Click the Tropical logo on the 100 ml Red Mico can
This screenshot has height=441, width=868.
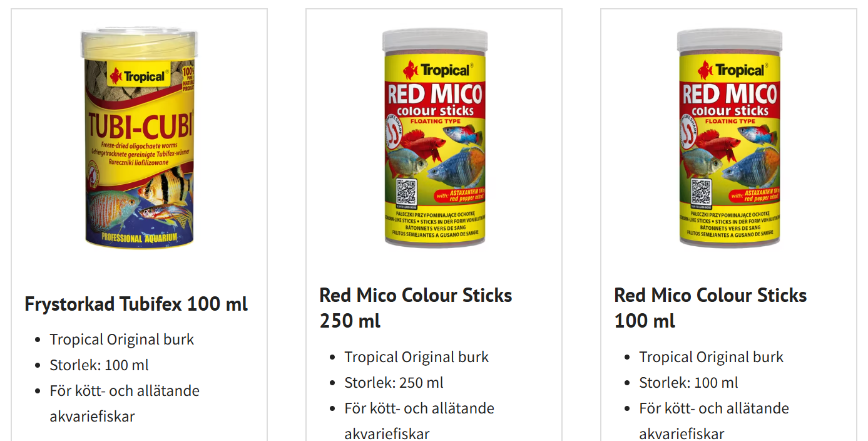pos(731,70)
